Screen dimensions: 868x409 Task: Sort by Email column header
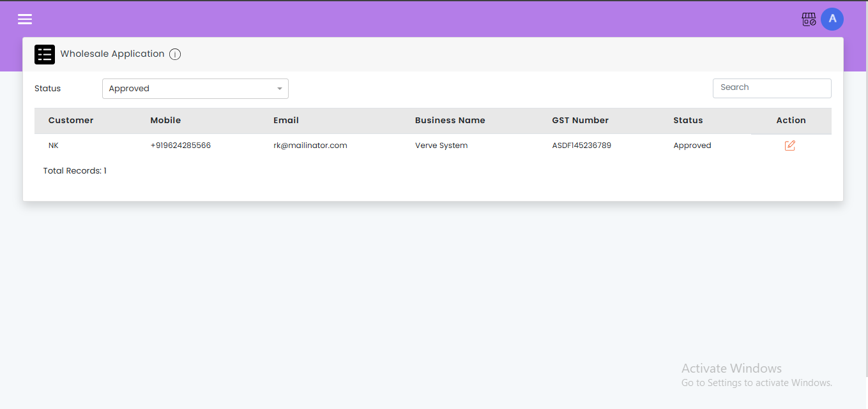[286, 121]
